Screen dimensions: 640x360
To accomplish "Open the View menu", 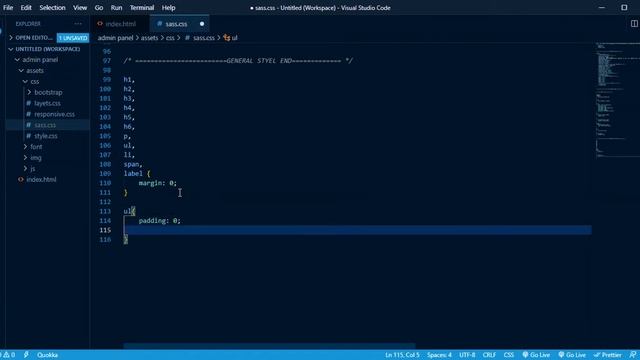I will (80, 8).
